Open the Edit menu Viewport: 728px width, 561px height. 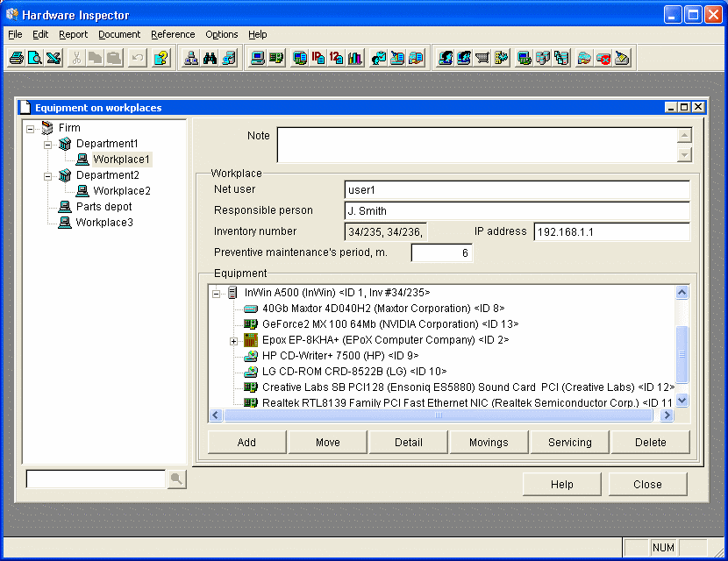(40, 34)
